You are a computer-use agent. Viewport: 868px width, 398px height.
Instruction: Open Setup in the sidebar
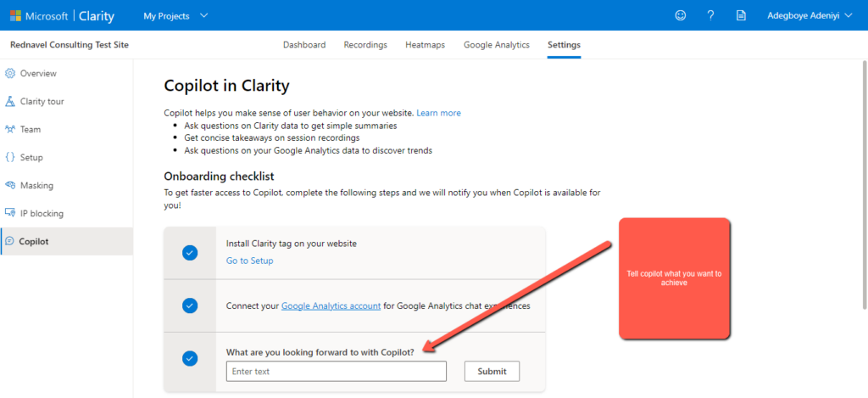66,158
